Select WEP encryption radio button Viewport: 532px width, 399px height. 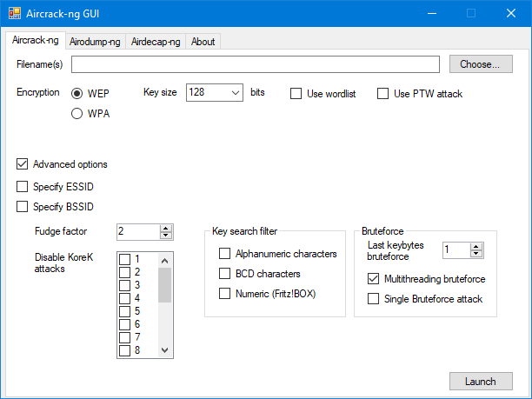click(x=77, y=93)
